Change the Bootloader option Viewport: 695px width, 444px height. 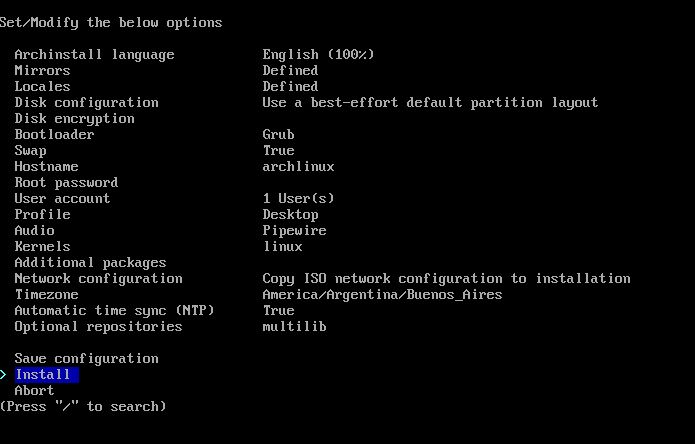(x=55, y=134)
